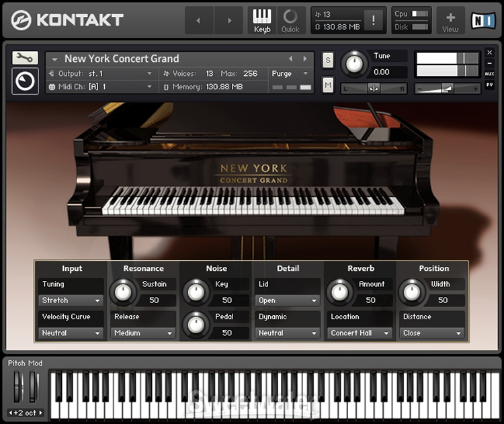Click the Tune value 0.00 field
This screenshot has height=424, width=504.
388,72
